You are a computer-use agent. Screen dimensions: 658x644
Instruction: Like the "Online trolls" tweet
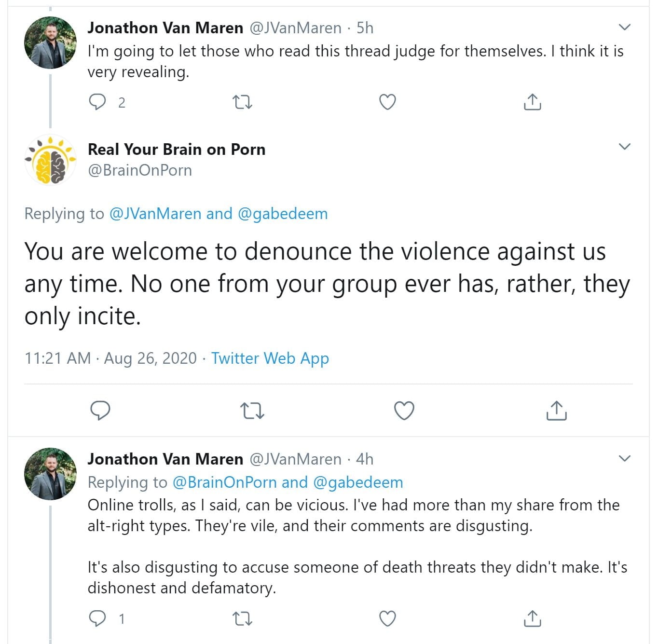[387, 618]
